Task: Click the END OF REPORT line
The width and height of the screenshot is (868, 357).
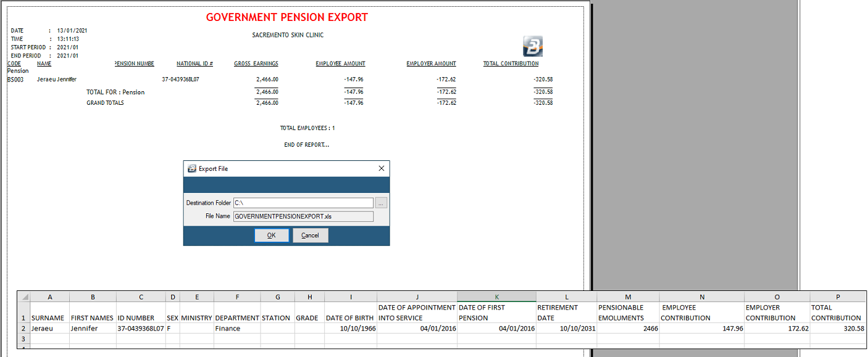Action: 307,145
